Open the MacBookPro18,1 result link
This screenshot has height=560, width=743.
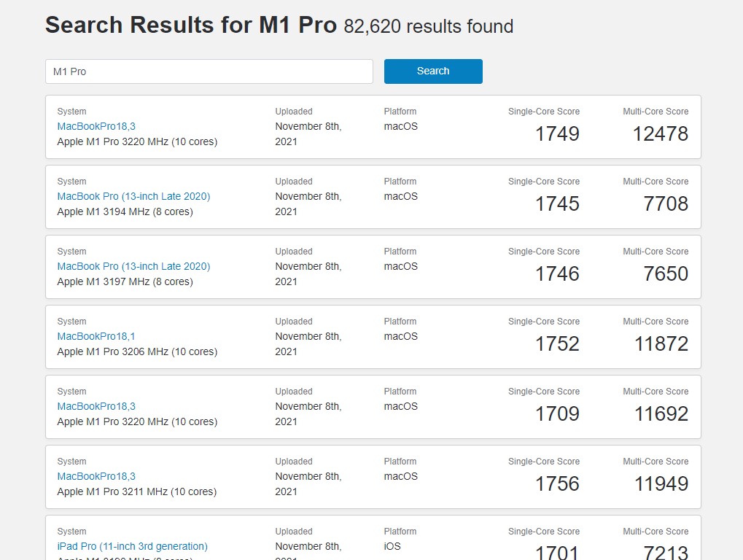tap(96, 336)
